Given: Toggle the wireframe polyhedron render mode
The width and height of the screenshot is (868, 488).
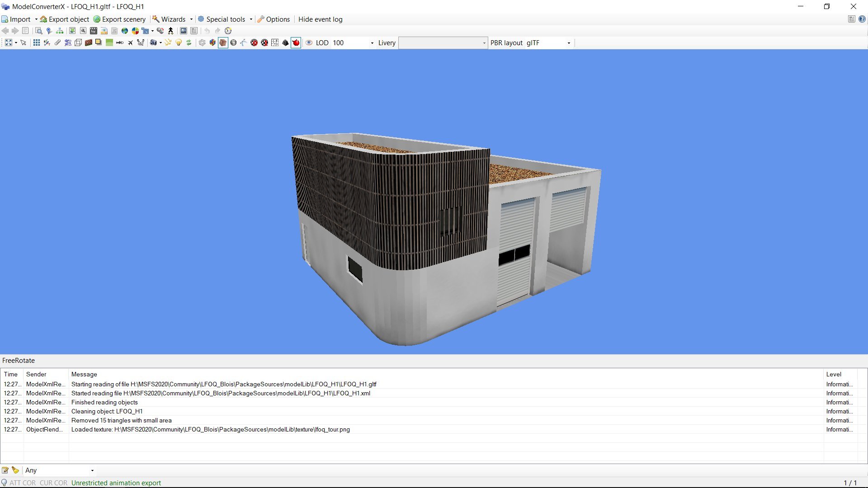Looking at the screenshot, I should [202, 42].
